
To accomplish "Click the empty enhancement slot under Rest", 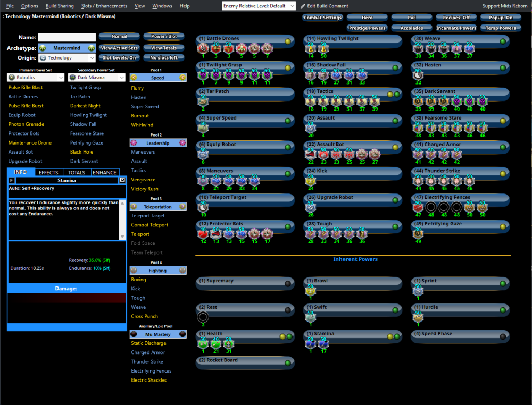I will (202, 318).
